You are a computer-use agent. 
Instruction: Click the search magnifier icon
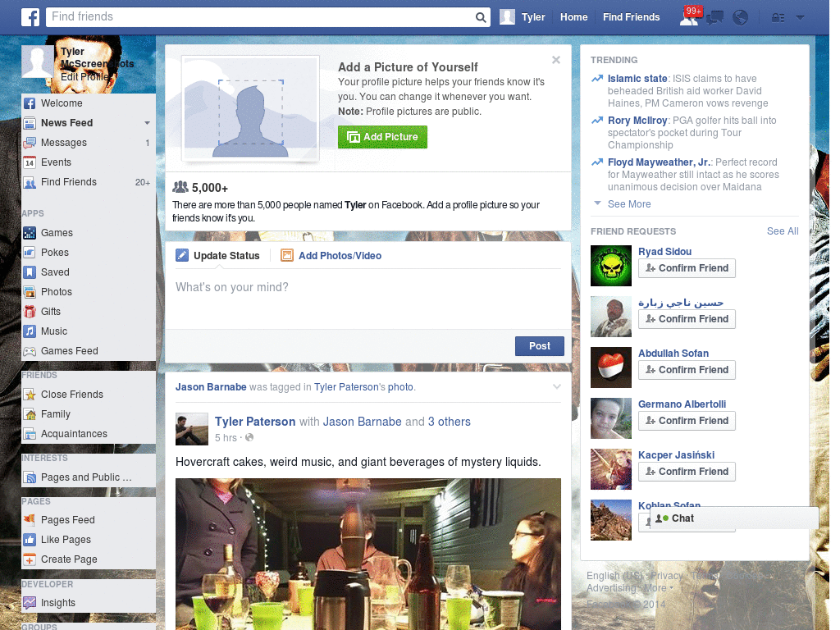tap(481, 17)
